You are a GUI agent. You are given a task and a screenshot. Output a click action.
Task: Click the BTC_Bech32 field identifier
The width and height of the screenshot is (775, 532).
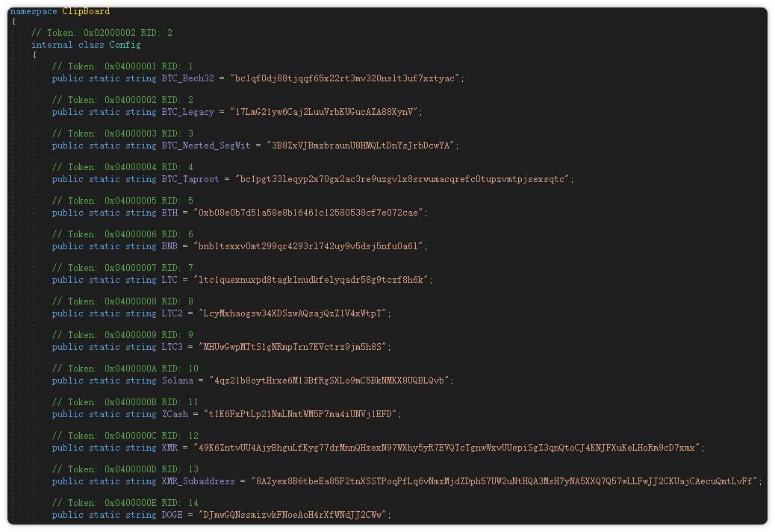187,78
